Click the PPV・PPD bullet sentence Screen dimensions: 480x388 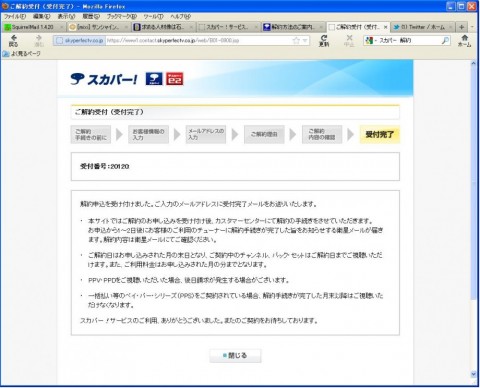coord(189,280)
